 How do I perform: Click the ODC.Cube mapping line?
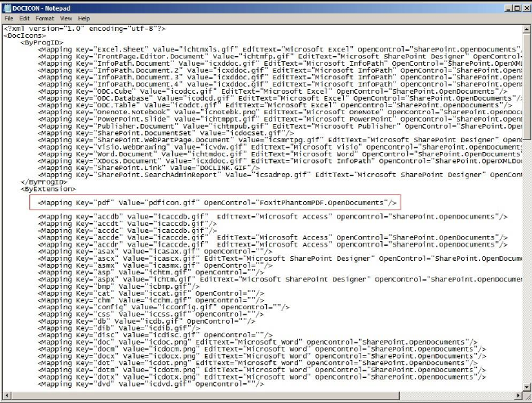(273, 91)
